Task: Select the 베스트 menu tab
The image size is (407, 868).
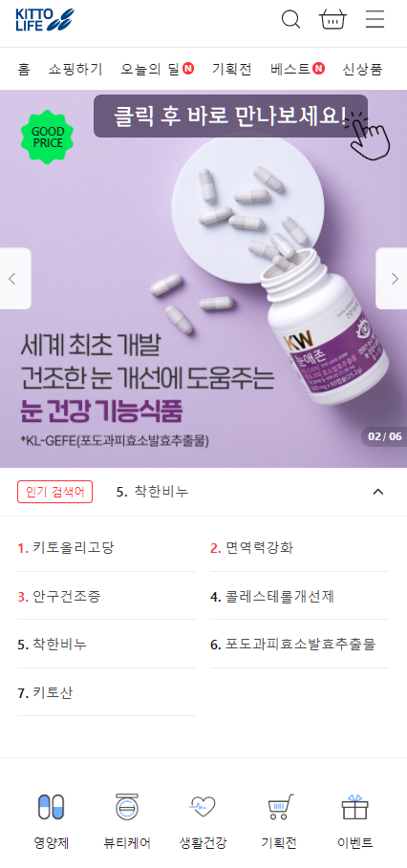Action: (x=297, y=69)
